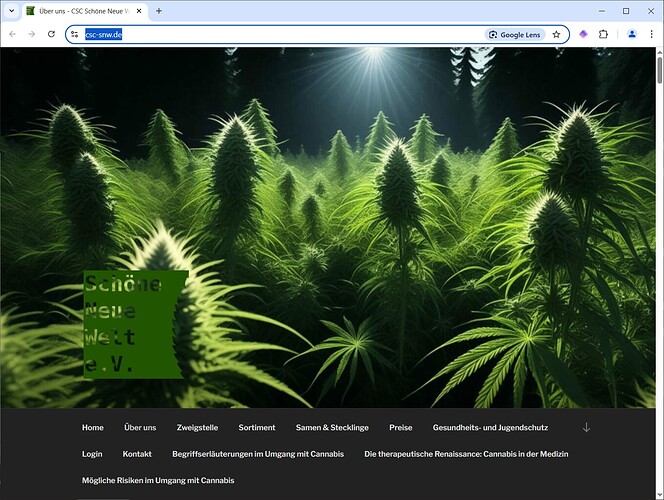
Task: Open the Sortiment menu item
Action: click(257, 428)
